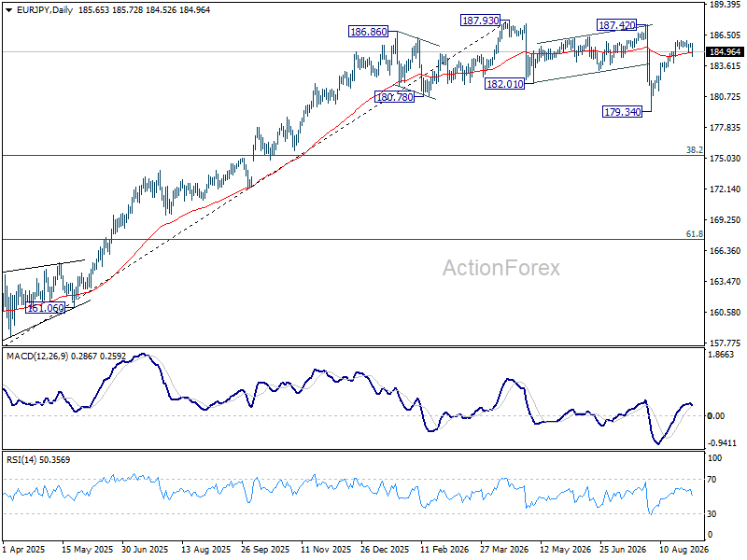Click the EURJPY,Daily chart title
Screen dimensions: 747x560
(x=44, y=10)
